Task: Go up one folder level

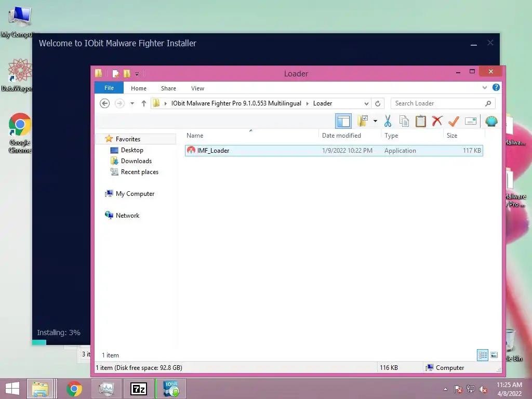Action: point(144,103)
